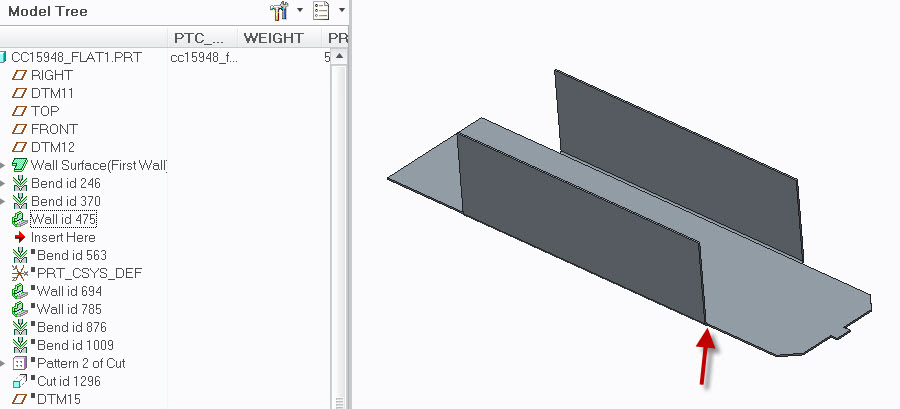Viewport: 900px width, 409px height.
Task: Select the Insert Here marker label
Action: (x=63, y=237)
